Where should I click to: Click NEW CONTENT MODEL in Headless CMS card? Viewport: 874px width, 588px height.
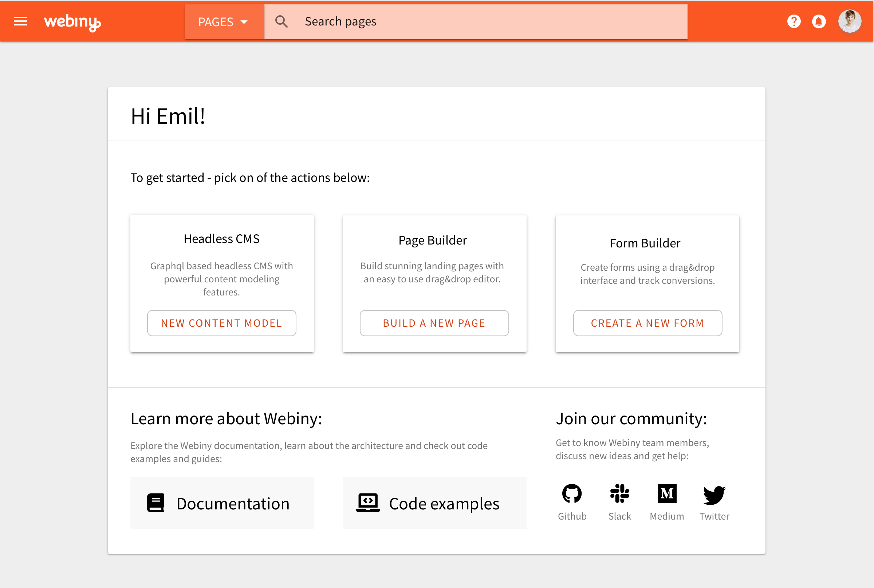pyautogui.click(x=221, y=323)
